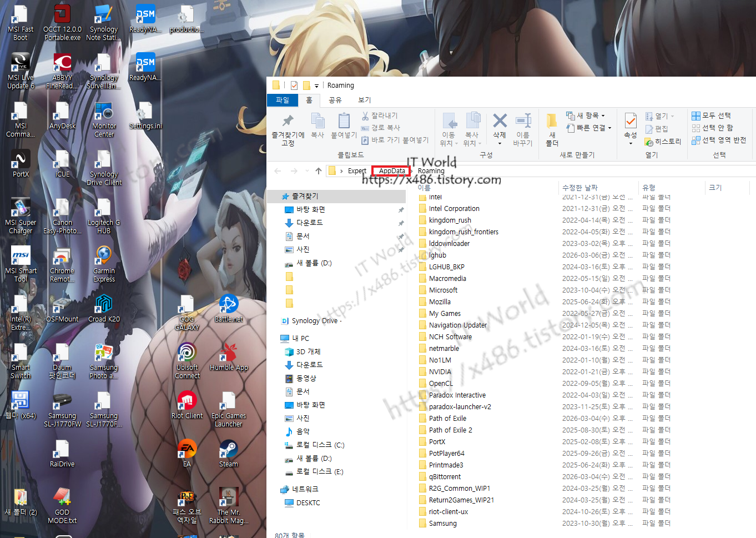Click the New folder (새 폴더) icon
Viewport: 756px width, 538px height.
tap(552, 120)
